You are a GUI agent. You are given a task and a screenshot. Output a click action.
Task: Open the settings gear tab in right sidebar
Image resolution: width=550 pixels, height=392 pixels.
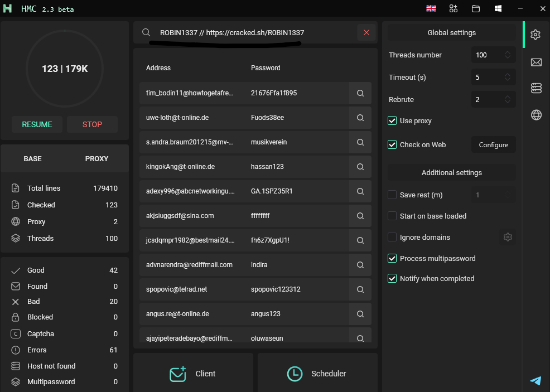pos(535,35)
